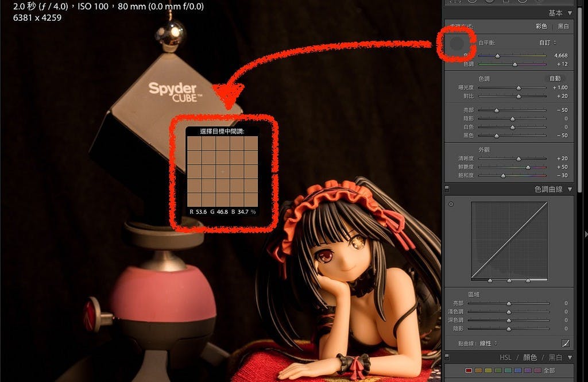The height and width of the screenshot is (382, 588).
Task: Click the tone curve targeted adjustment tool icon
Action: tap(451, 204)
